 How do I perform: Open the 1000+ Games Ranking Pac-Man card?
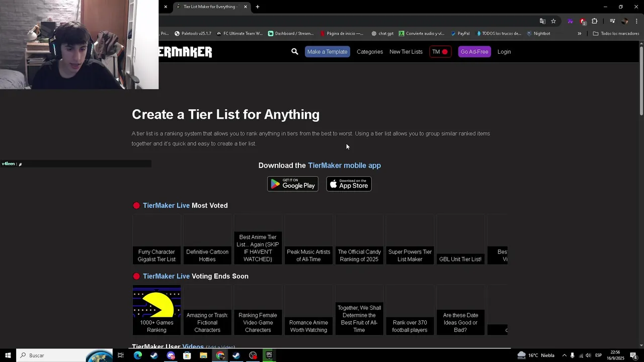click(156, 310)
